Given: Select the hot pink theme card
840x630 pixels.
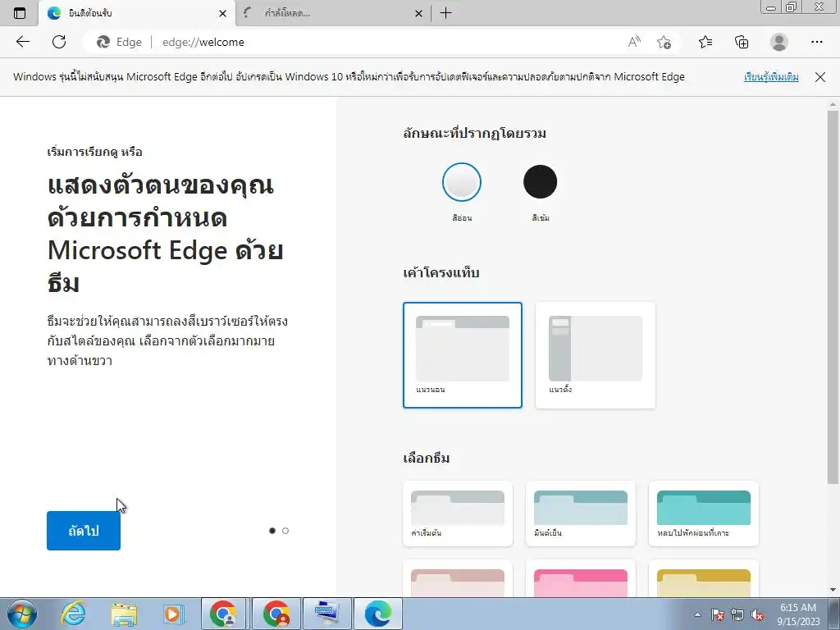Looking at the screenshot, I should point(581,578).
